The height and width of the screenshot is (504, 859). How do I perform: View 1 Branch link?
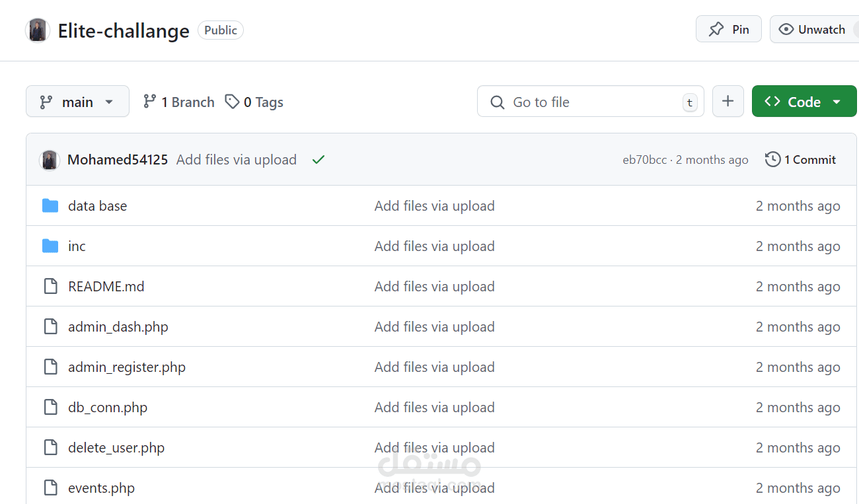click(179, 102)
